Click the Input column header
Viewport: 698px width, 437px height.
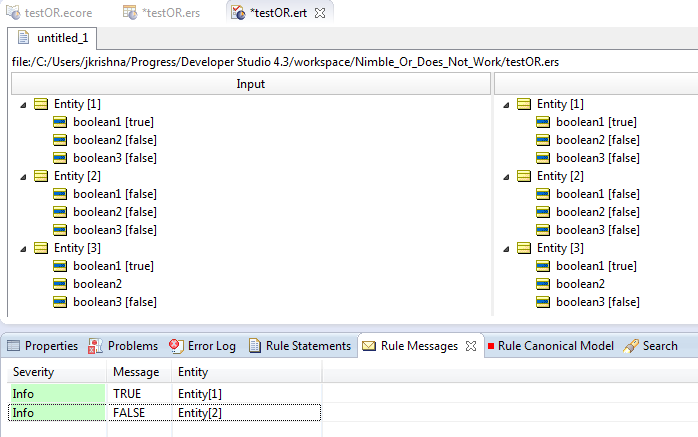(x=251, y=84)
